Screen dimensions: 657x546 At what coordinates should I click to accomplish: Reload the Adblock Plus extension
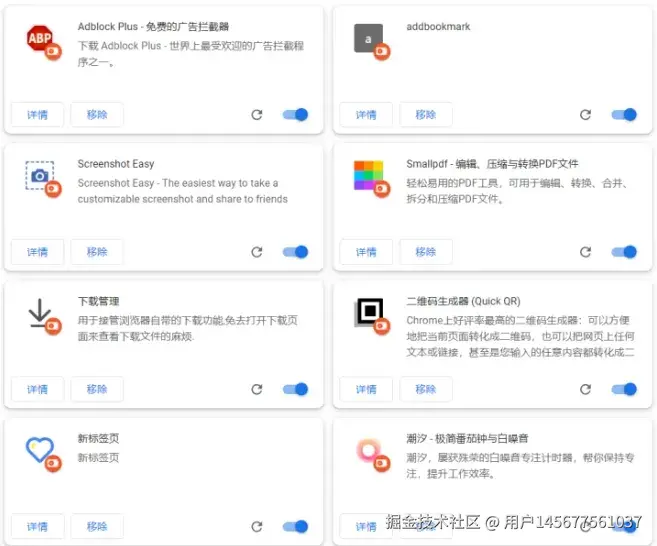(257, 114)
